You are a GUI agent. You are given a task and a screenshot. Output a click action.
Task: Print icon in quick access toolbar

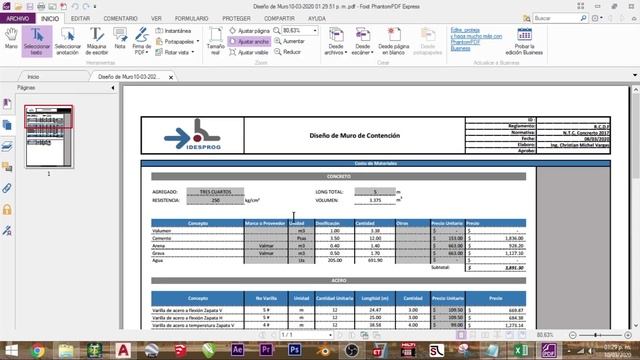(x=41, y=7)
